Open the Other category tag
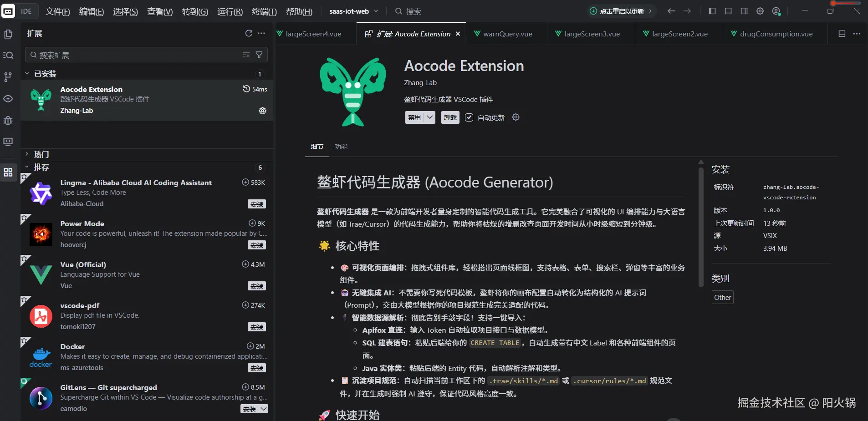This screenshot has width=868, height=421. tap(722, 297)
